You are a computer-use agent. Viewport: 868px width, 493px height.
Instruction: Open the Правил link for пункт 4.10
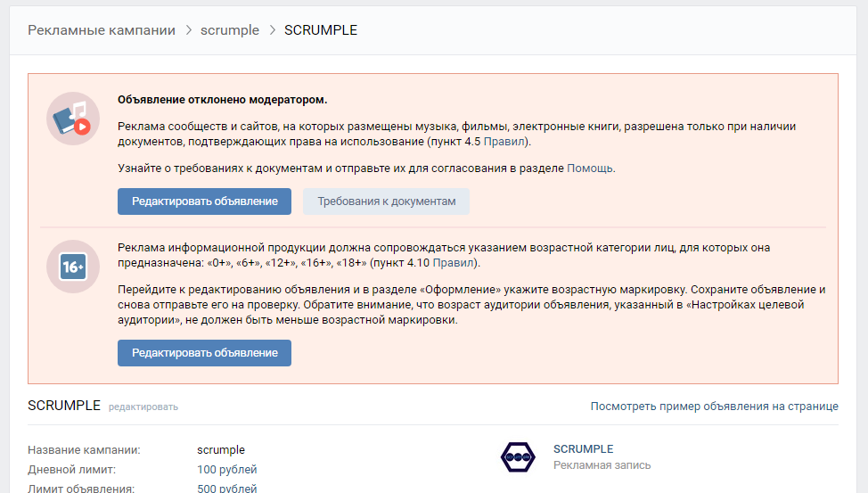click(454, 263)
